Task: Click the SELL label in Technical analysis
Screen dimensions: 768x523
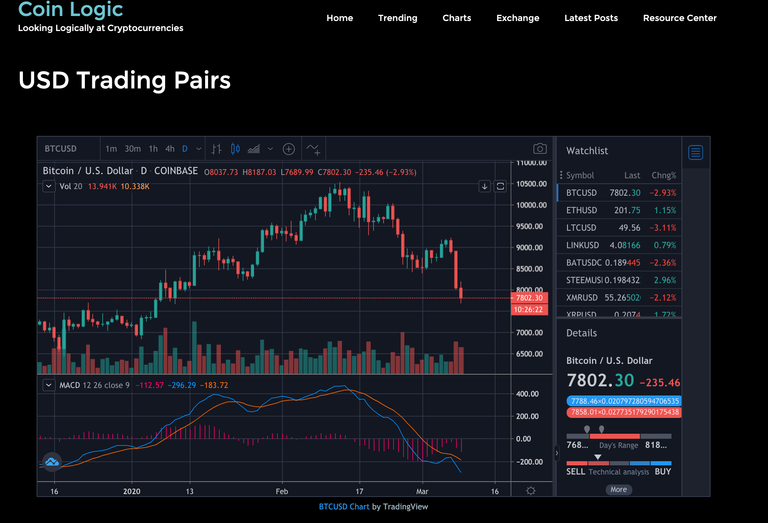Action: [576, 472]
